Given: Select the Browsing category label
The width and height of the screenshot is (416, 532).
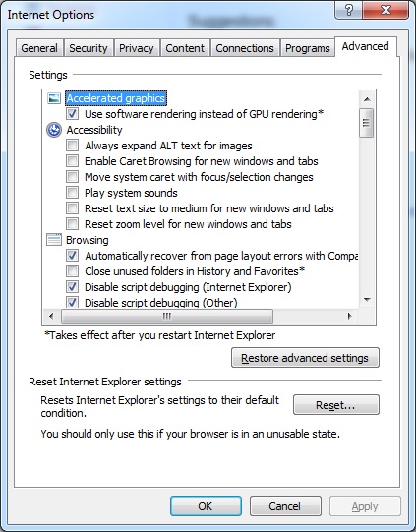Looking at the screenshot, I should coord(88,240).
